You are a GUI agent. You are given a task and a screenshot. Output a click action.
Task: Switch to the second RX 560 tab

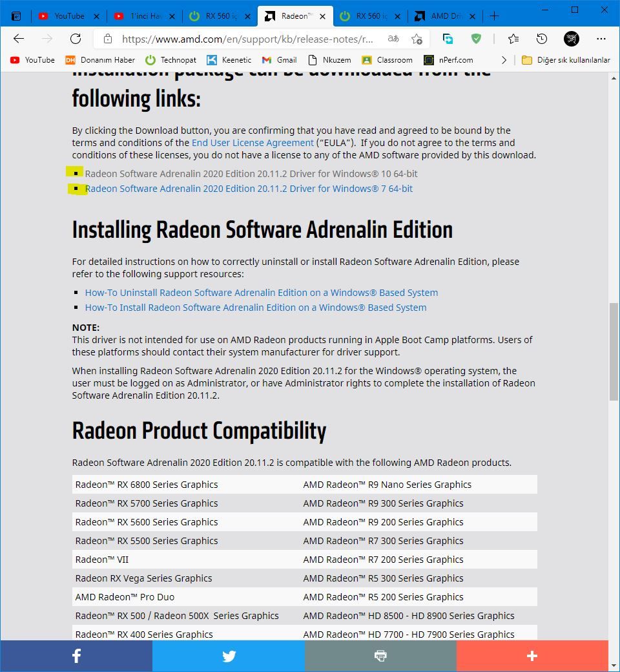coord(371,16)
